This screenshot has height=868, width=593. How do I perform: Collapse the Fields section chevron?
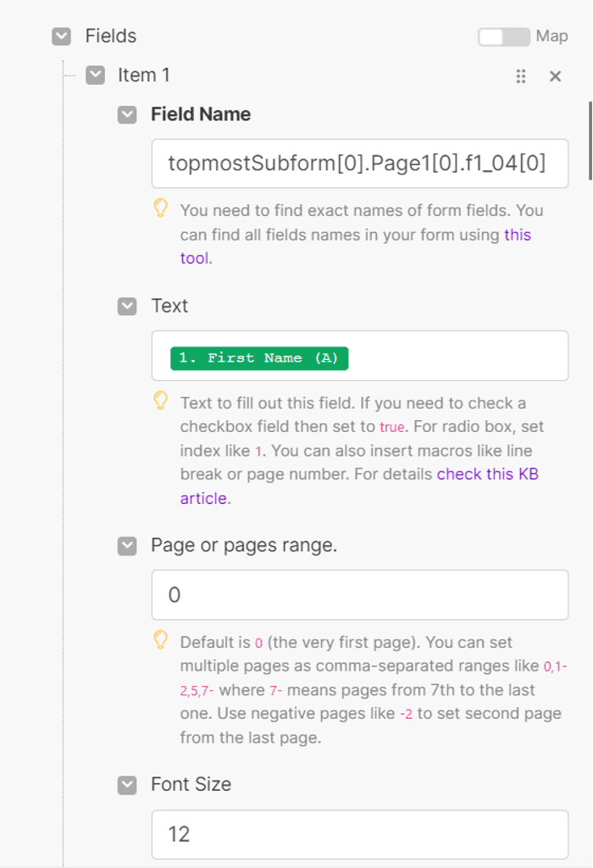point(62,36)
